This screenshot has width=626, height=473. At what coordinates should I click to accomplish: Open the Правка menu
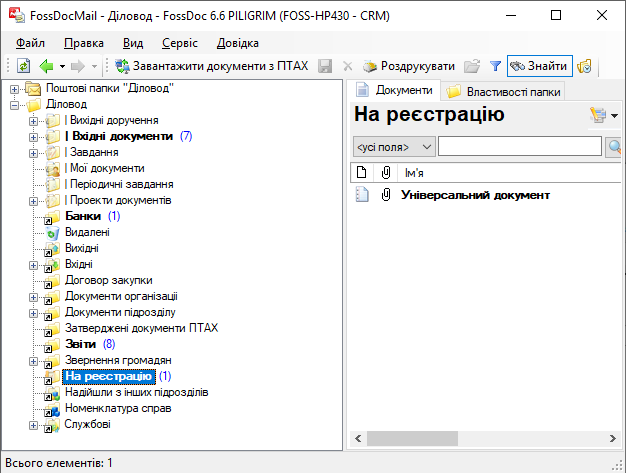point(84,43)
